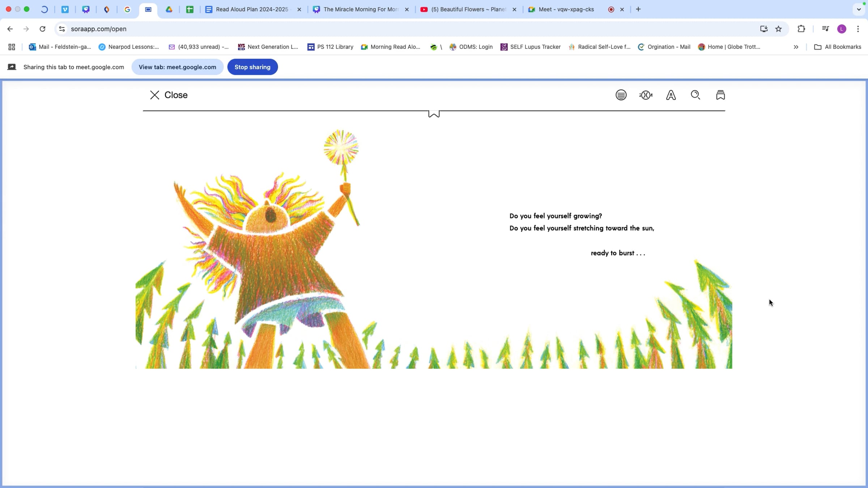The width and height of the screenshot is (868, 488).
Task: Open the Chrome three-dot menu
Action: click(858, 29)
